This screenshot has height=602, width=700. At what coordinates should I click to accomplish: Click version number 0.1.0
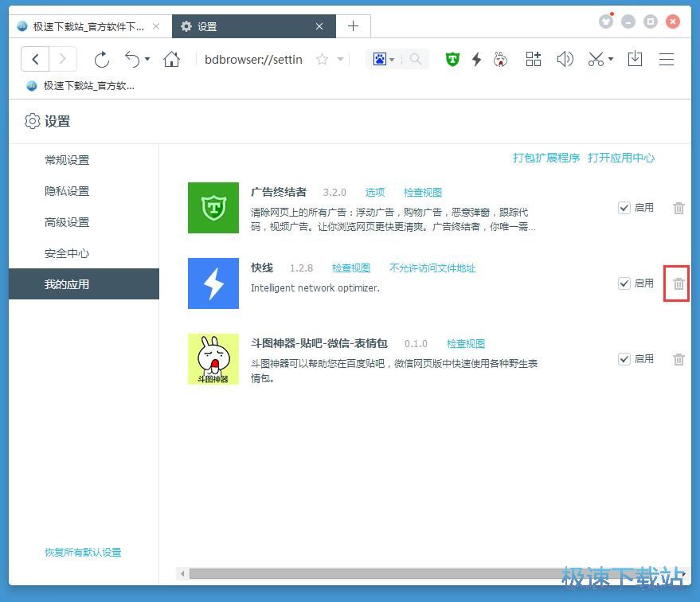416,344
